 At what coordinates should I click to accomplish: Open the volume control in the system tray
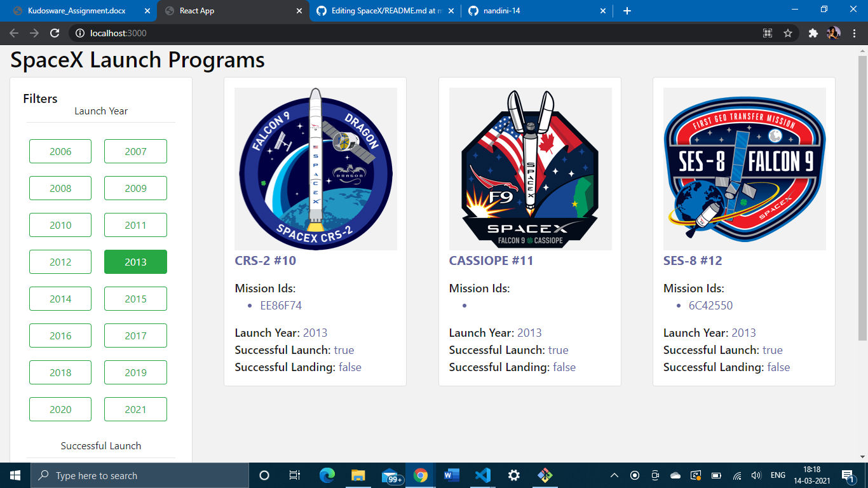pyautogui.click(x=756, y=475)
